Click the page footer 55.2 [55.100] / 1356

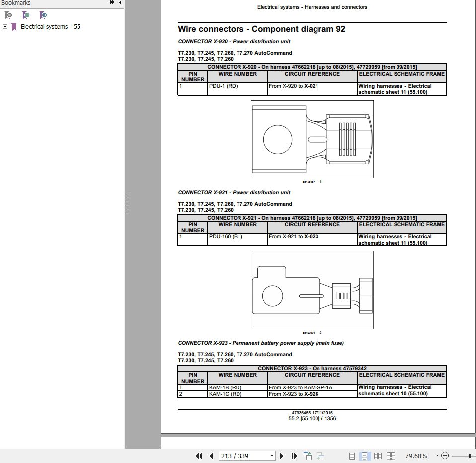[x=312, y=419]
